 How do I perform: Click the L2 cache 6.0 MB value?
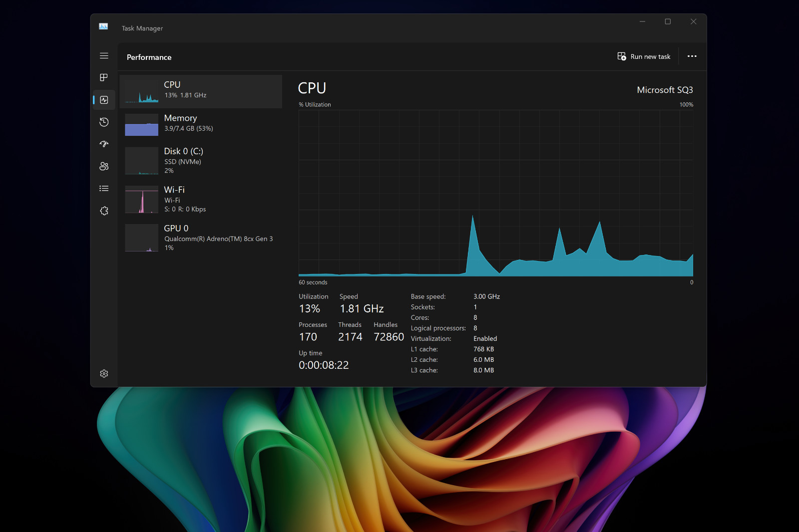coord(483,360)
